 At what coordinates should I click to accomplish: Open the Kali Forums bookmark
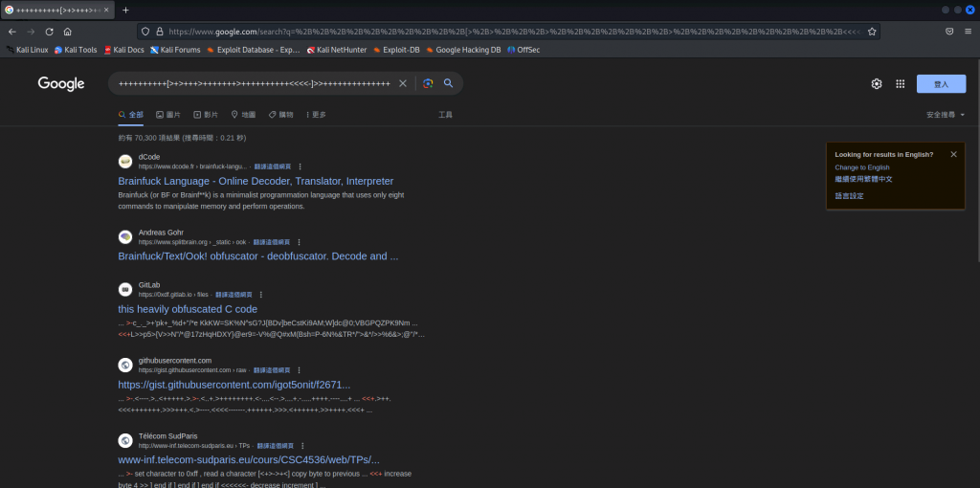coord(176,50)
